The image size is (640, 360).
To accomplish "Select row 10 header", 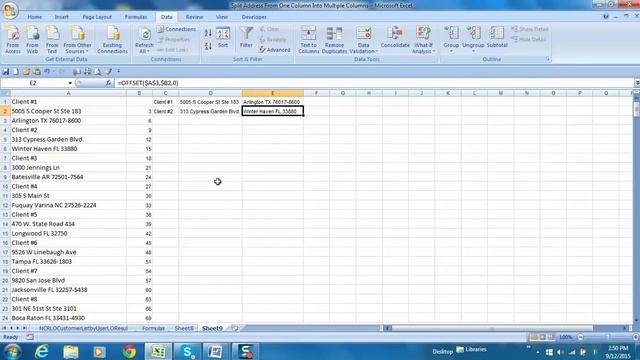I will tap(5, 187).
